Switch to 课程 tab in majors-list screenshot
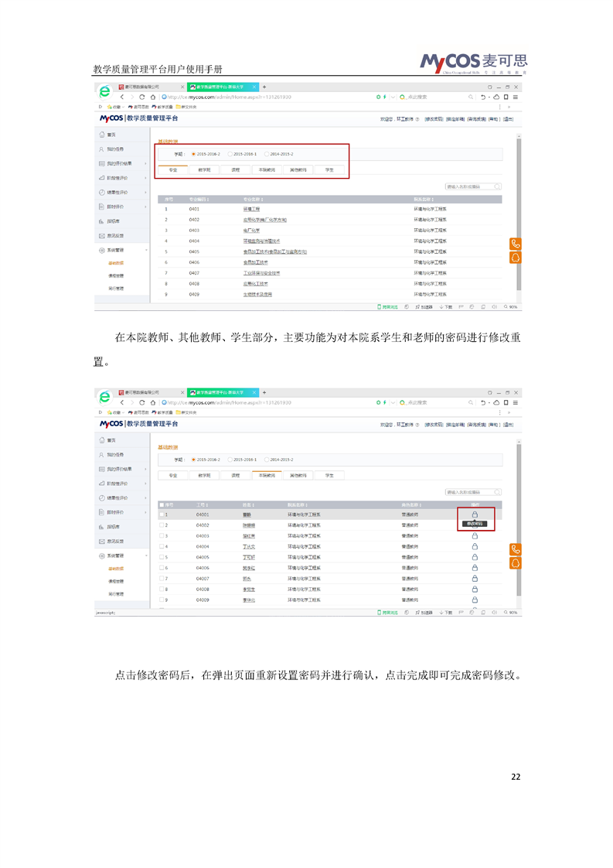 [236, 170]
